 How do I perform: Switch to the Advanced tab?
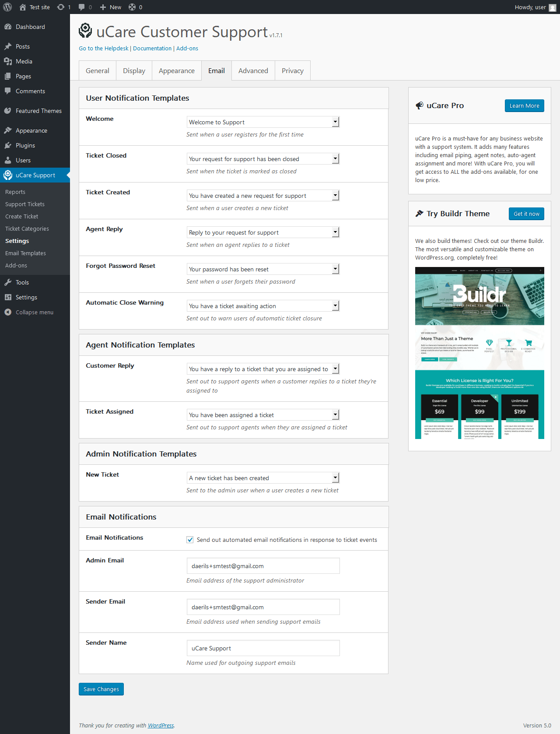coord(253,70)
